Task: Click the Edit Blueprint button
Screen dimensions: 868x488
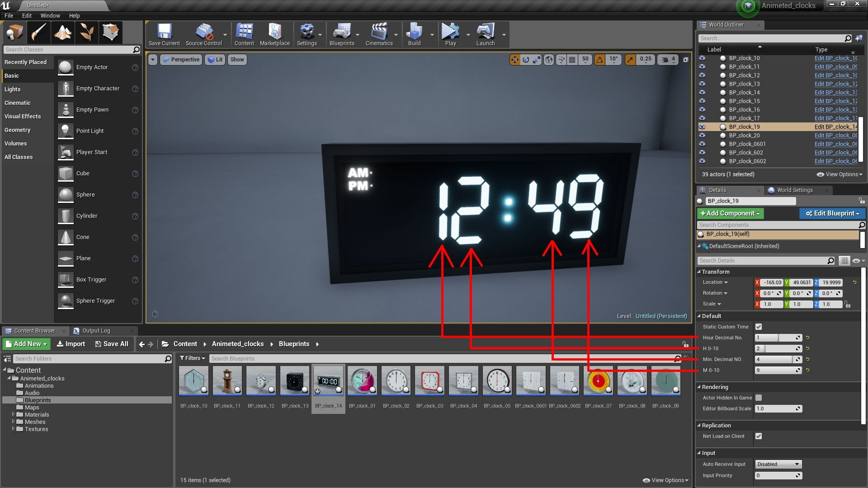Action: click(832, 213)
